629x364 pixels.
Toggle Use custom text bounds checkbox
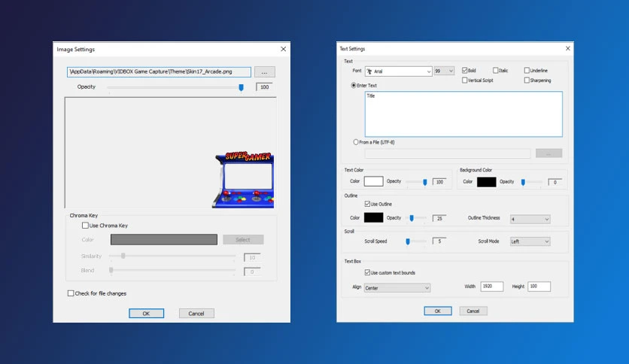[x=367, y=272]
